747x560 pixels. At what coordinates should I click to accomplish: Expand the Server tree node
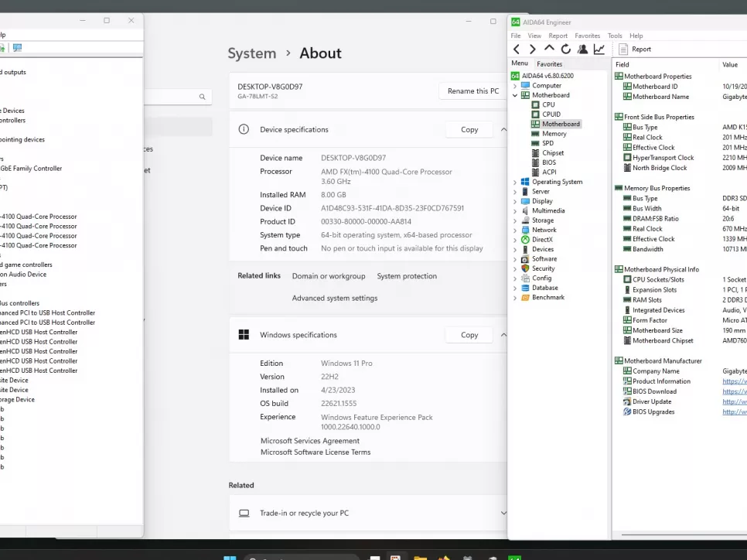click(x=515, y=192)
